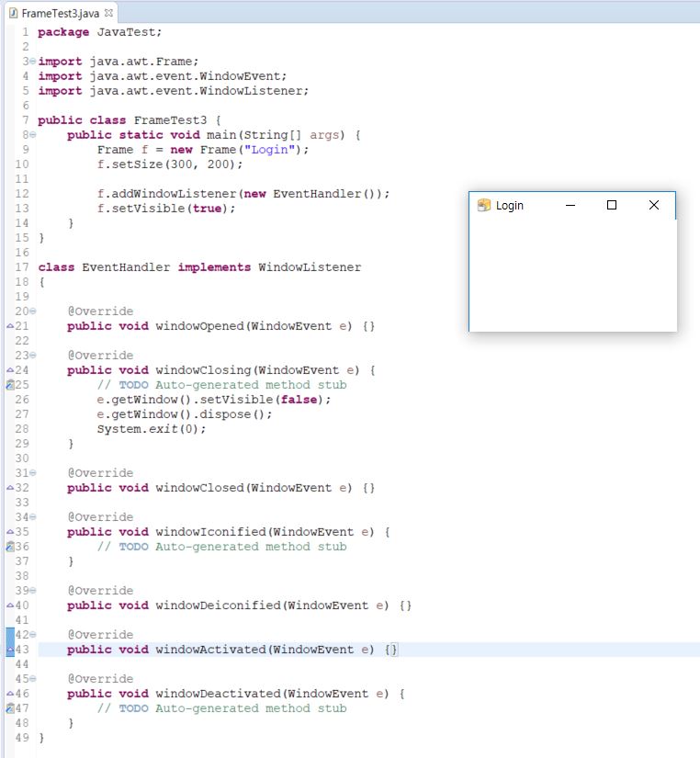The width and height of the screenshot is (700, 758).
Task: Click "java.awt.event.WindowEvent" import text
Action: point(185,76)
